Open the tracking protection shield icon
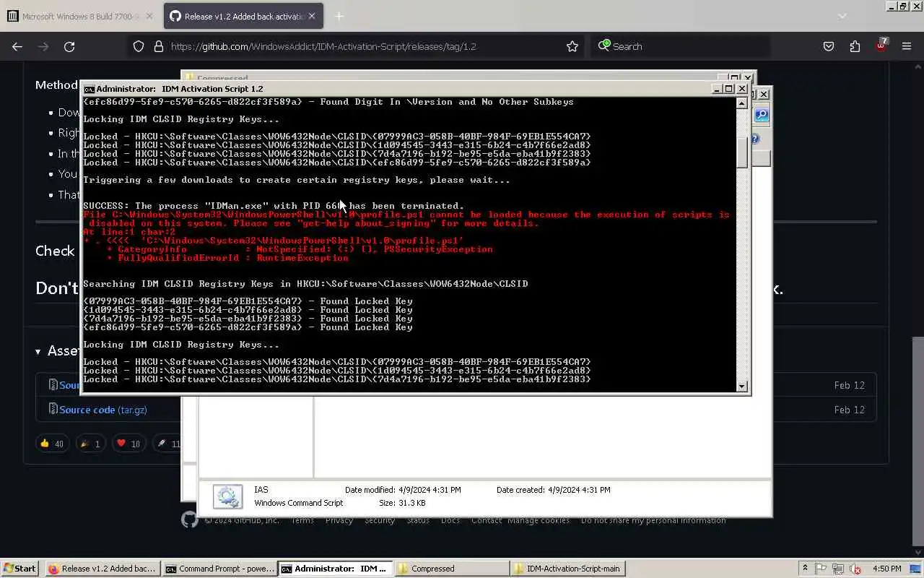The image size is (924, 578). pos(139,46)
